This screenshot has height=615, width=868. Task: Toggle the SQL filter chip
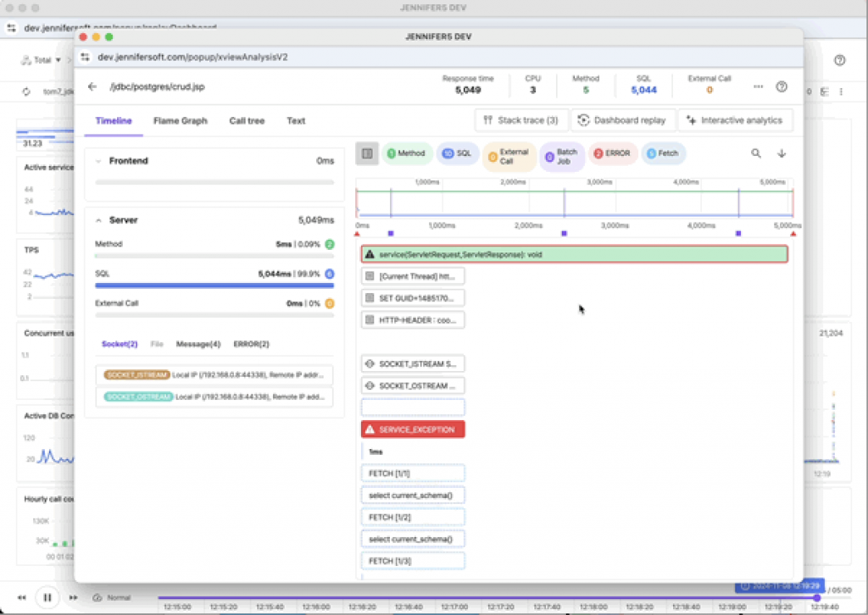[x=458, y=153]
